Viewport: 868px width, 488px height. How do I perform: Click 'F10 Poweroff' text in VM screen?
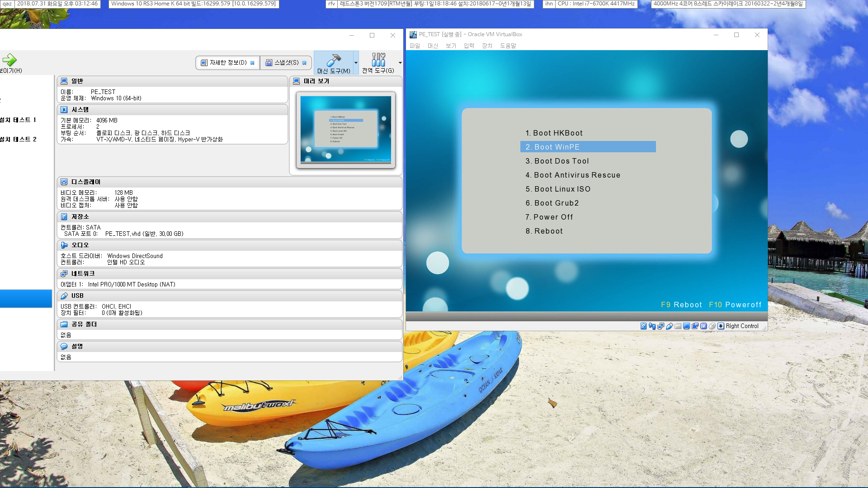(x=735, y=305)
